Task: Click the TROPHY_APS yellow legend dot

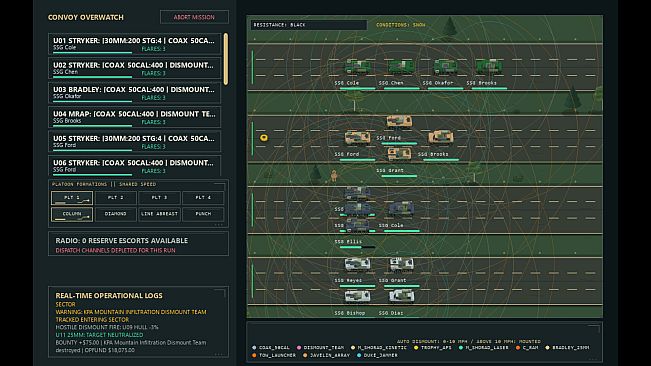Action: [x=416, y=348]
